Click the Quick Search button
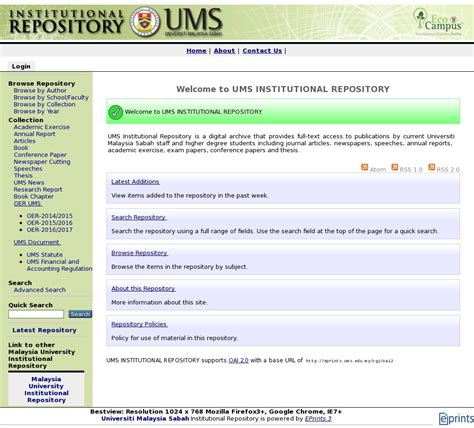The image size is (474, 428). [80, 314]
